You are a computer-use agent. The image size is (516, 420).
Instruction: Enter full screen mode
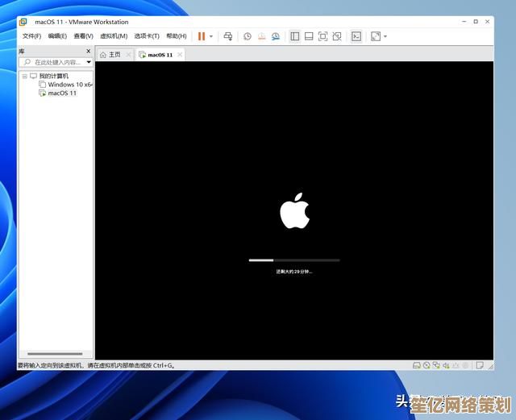tap(322, 36)
